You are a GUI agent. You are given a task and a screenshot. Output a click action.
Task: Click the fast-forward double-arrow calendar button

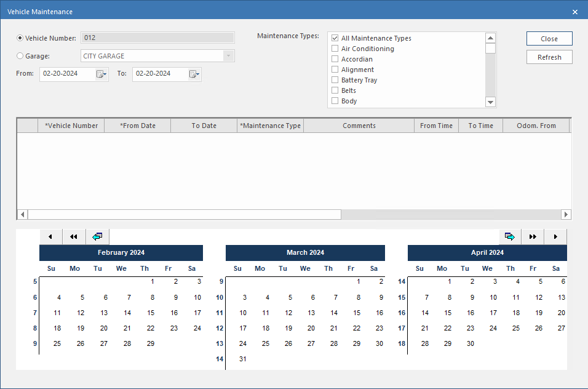coord(533,237)
